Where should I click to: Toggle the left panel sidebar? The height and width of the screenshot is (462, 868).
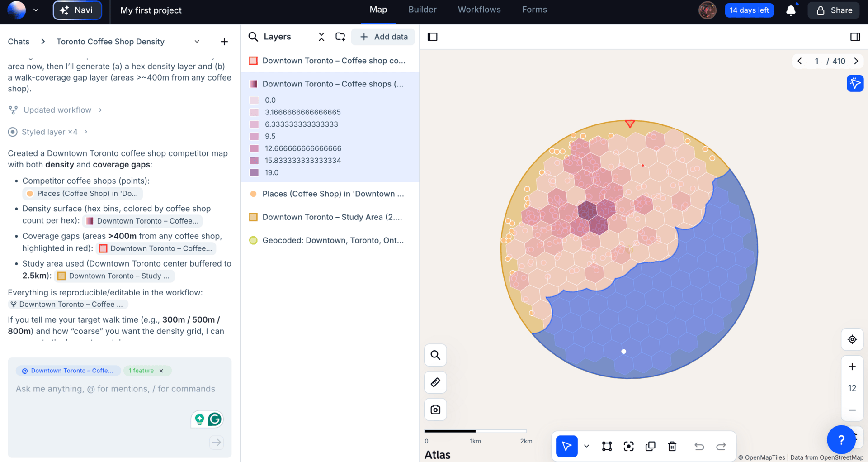tap(433, 37)
